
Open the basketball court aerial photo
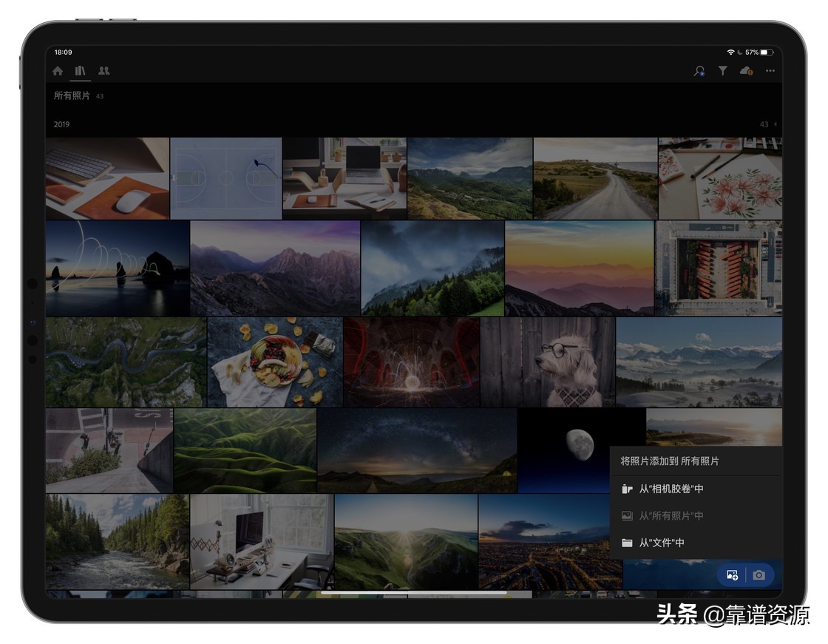pyautogui.click(x=226, y=179)
